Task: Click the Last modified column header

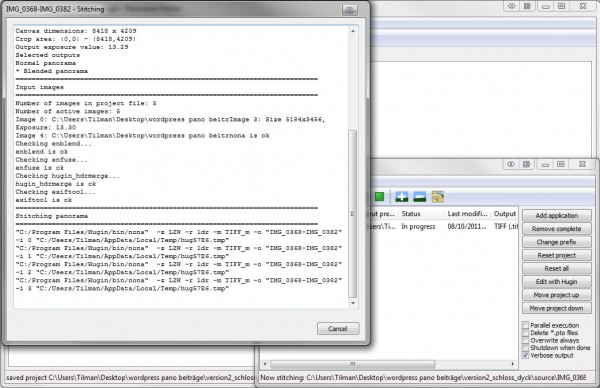Action: tap(467, 214)
